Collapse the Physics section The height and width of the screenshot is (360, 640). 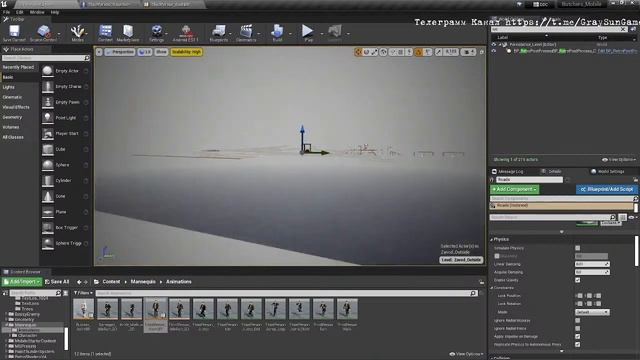coord(491,240)
